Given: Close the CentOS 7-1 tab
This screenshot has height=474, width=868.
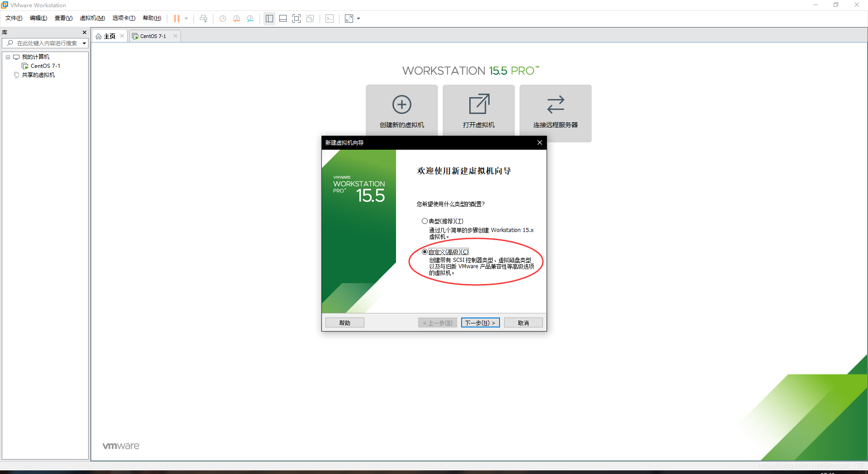Looking at the screenshot, I should point(175,36).
